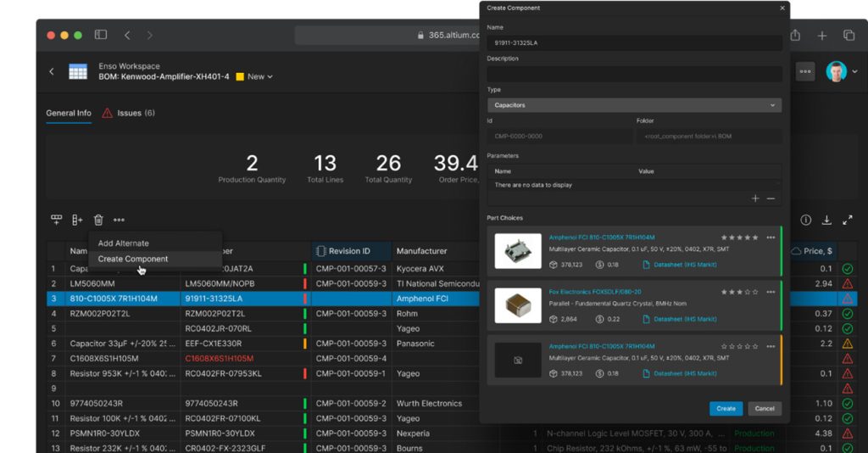The width and height of the screenshot is (868, 453).
Task: Click the Cancel button
Action: pos(765,409)
